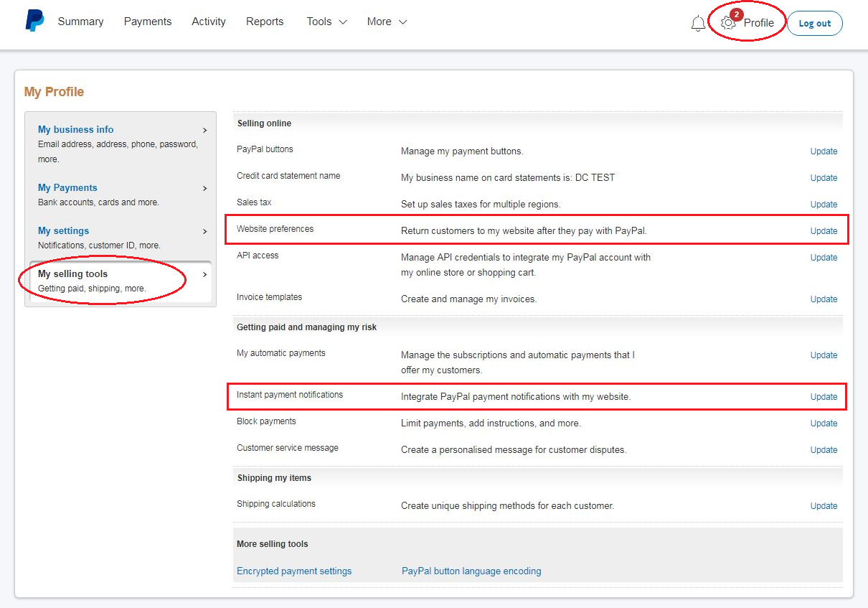Click the 'Credit card statement name' label

(x=288, y=176)
